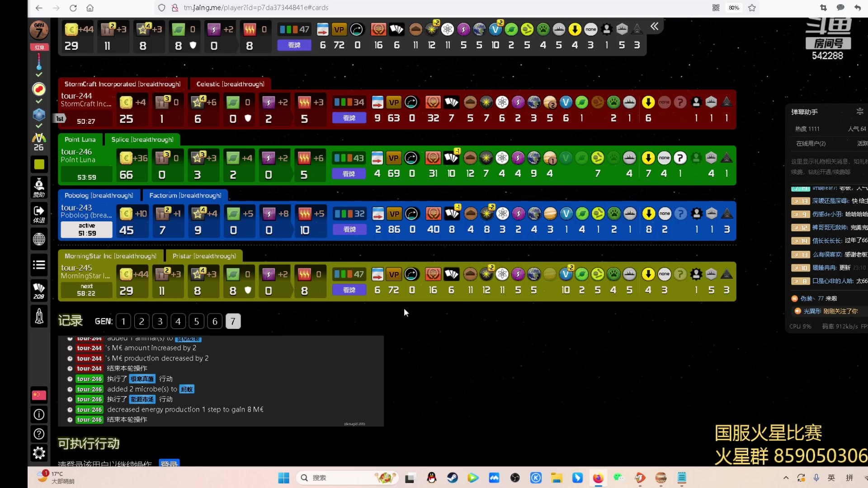The height and width of the screenshot is (488, 868).
Task: Click the blue ocean hexagon icon
Action: pos(39,114)
